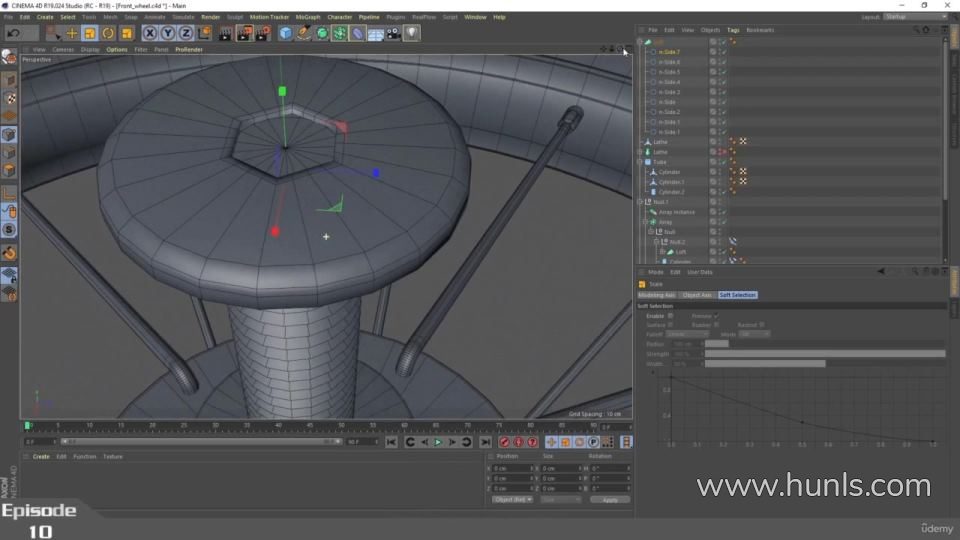Open the MoGraph menu
The image size is (960, 540).
tap(307, 17)
